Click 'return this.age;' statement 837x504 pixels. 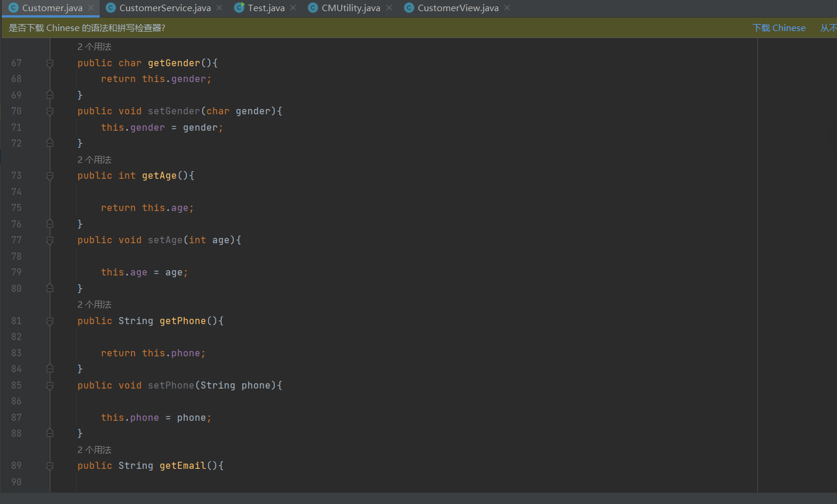pyautogui.click(x=147, y=208)
